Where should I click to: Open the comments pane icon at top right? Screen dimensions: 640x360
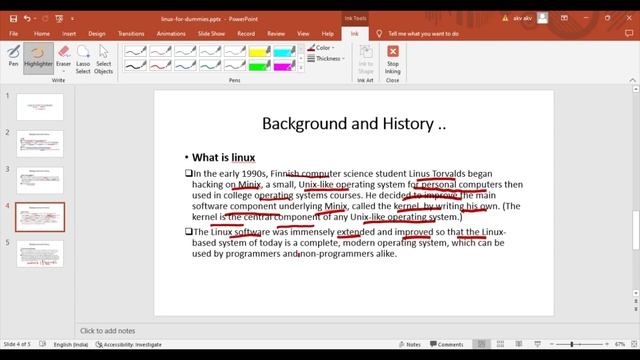coord(629,33)
